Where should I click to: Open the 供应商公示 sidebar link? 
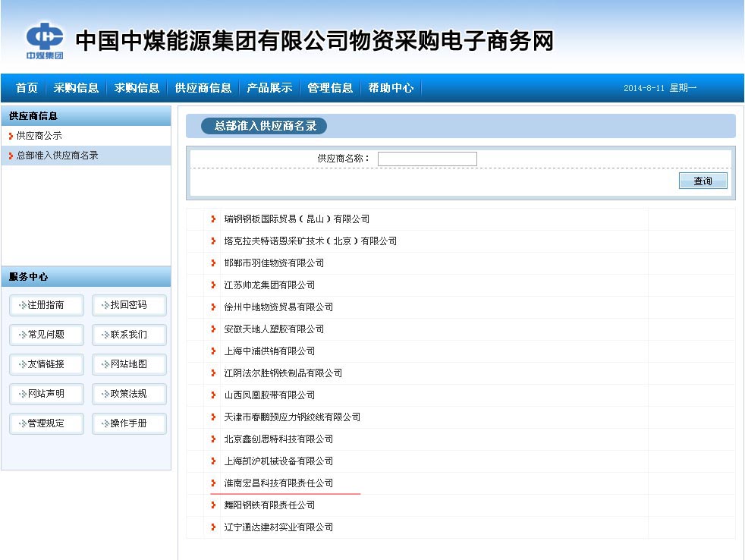[39, 136]
